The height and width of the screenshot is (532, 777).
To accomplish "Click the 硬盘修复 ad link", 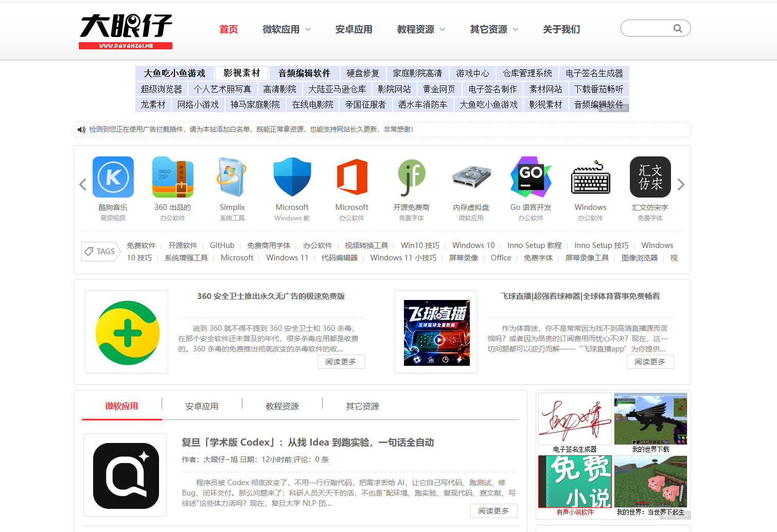I will (x=363, y=73).
